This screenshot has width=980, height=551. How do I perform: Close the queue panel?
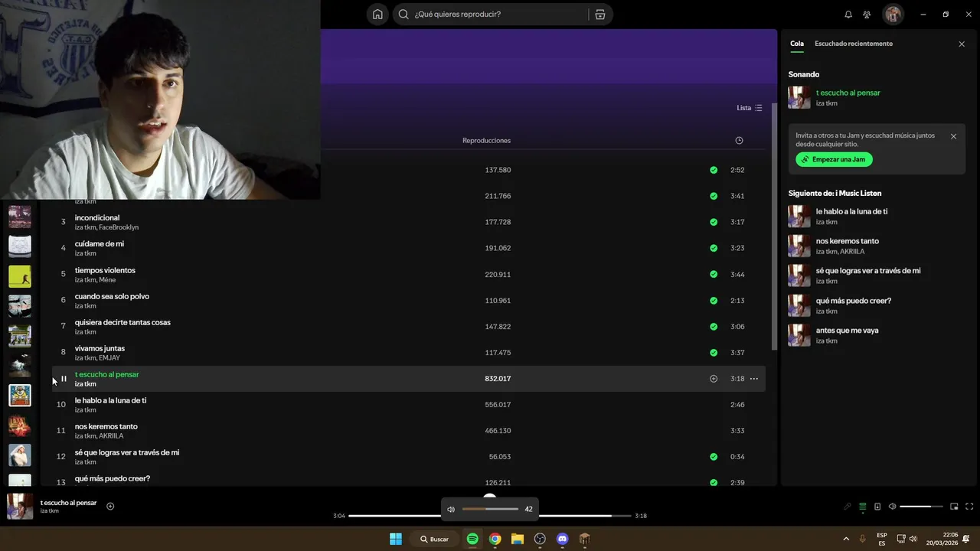pyautogui.click(x=962, y=44)
